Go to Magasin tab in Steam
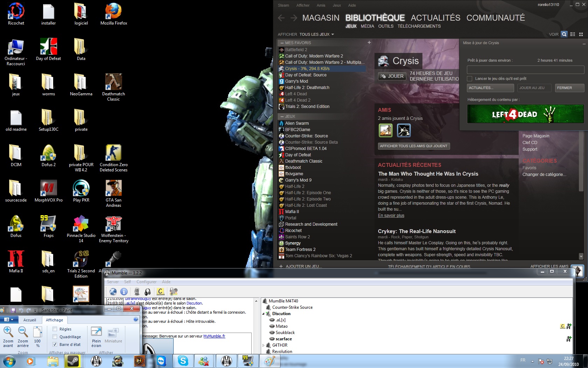The image size is (588, 368). click(321, 18)
